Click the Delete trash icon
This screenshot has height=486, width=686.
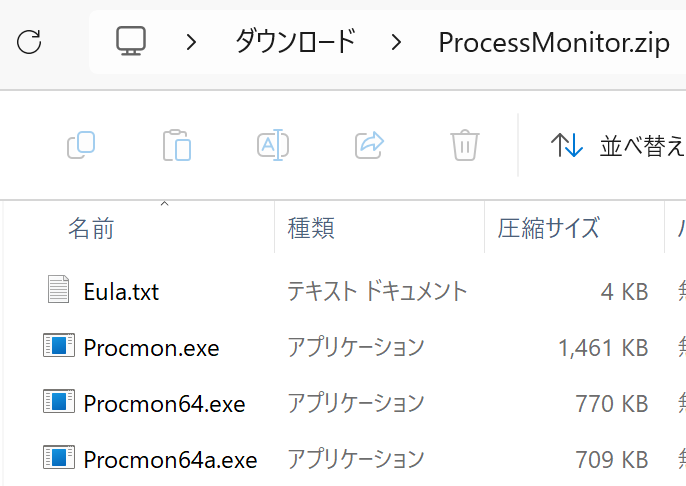coord(465,145)
